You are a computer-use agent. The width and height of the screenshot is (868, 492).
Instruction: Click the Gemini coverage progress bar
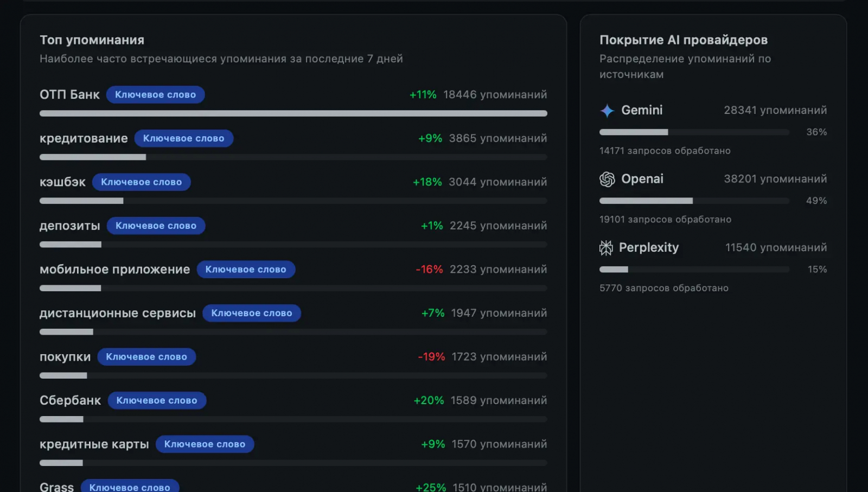(694, 132)
